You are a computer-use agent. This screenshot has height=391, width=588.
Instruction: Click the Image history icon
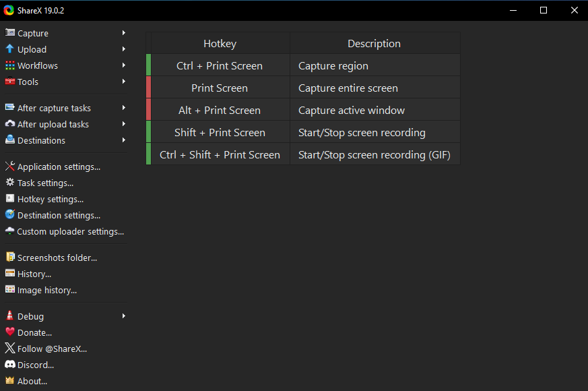(9, 290)
